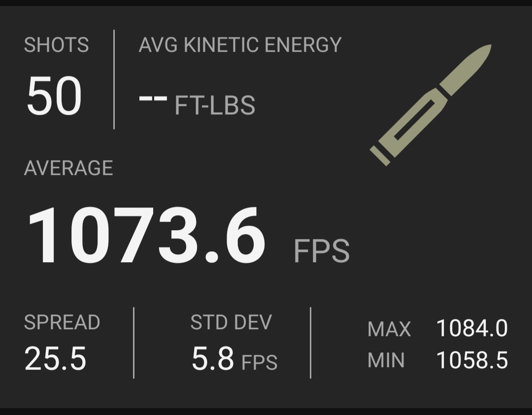Select the FPS unit beside 5.8
This screenshot has height=415, width=532.
pos(259,362)
